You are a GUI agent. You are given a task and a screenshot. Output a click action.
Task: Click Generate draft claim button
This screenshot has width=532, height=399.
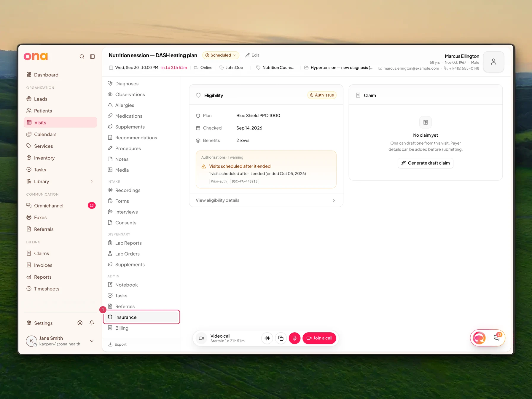click(x=426, y=163)
